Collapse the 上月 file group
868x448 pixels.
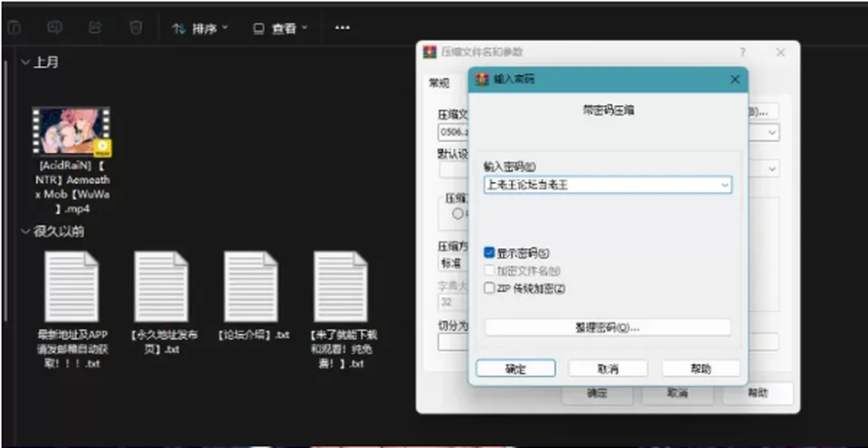tap(25, 62)
